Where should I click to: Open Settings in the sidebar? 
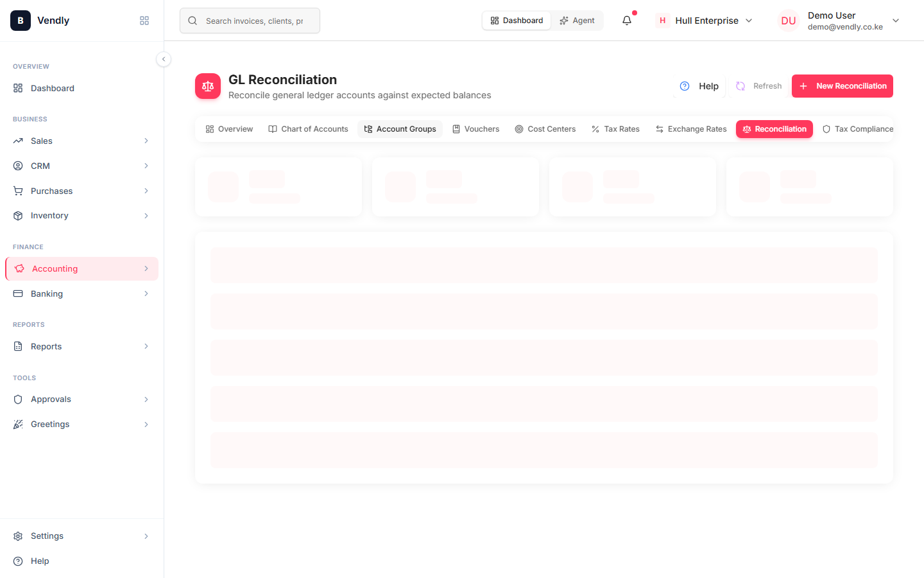pyautogui.click(x=81, y=536)
